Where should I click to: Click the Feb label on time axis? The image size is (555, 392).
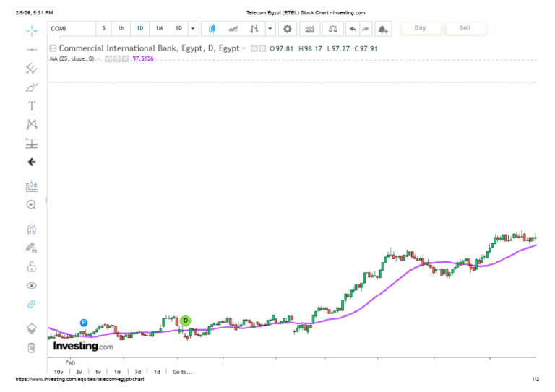tap(70, 362)
